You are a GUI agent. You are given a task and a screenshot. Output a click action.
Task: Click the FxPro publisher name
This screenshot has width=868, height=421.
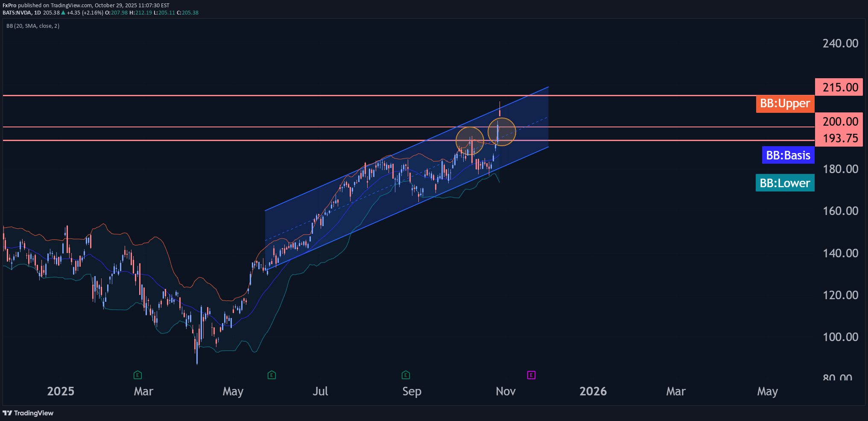click(9, 6)
